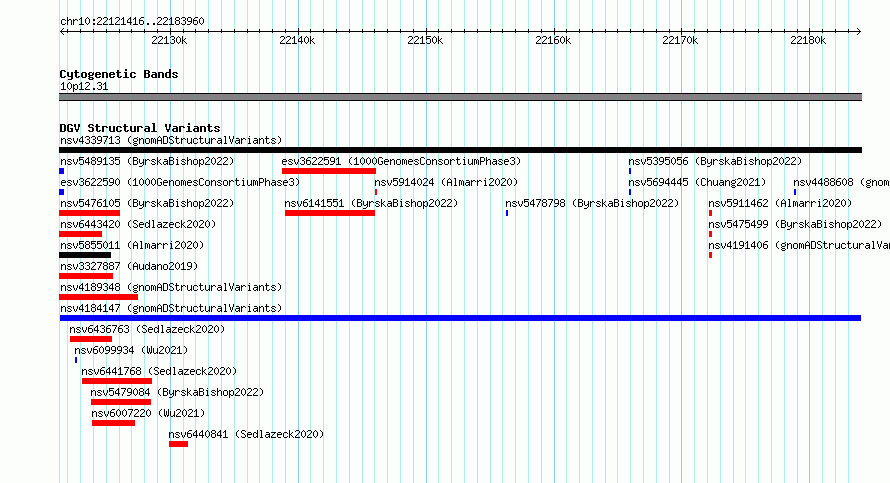
Task: Click the red bar under nsv6440841
Action: point(178,444)
